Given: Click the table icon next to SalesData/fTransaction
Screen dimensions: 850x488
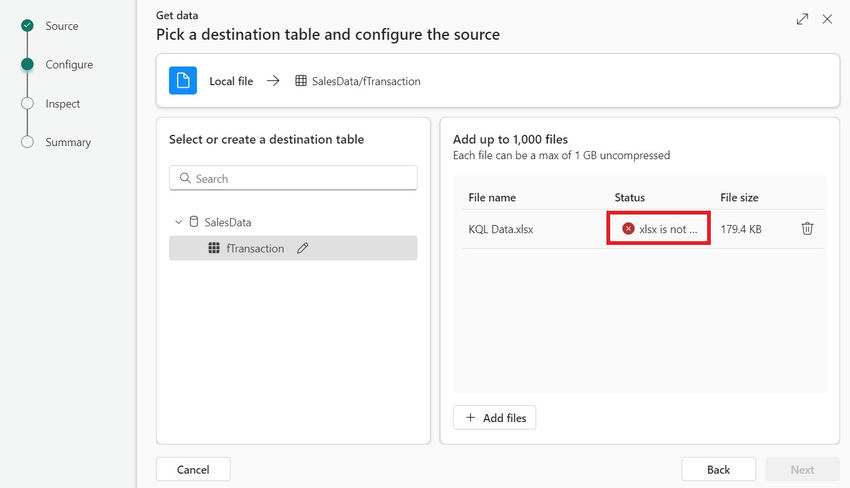Looking at the screenshot, I should (x=301, y=81).
